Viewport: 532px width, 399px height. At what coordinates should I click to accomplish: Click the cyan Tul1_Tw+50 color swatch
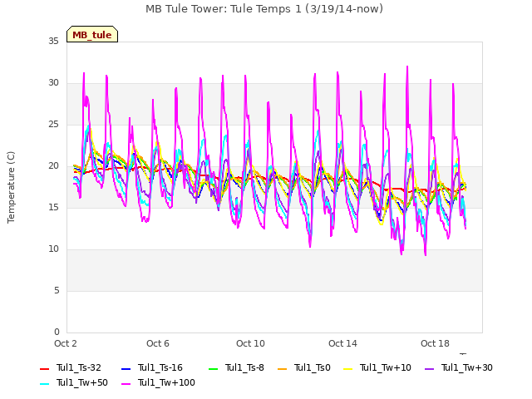click(44, 384)
